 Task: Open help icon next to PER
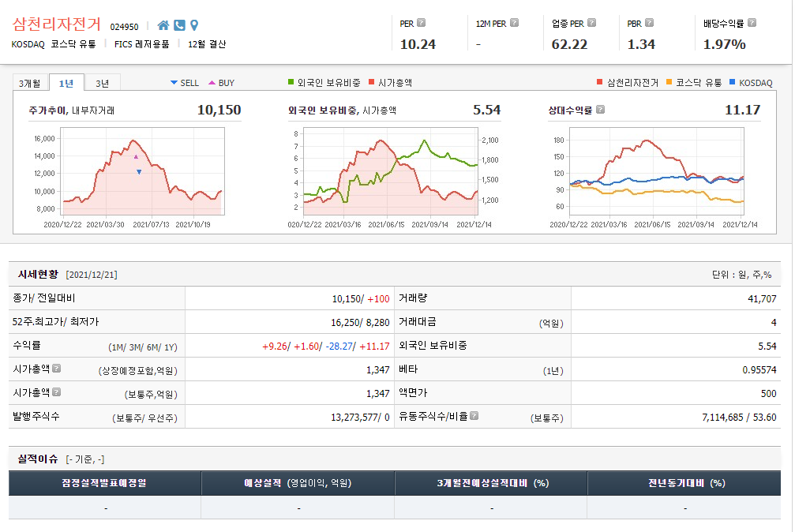point(422,23)
